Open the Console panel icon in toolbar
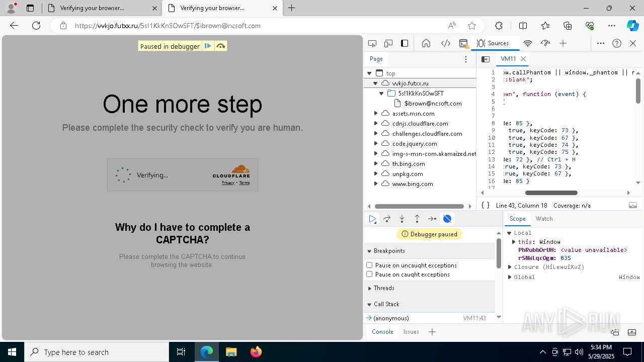This screenshot has width=644, height=362. [x=463, y=43]
